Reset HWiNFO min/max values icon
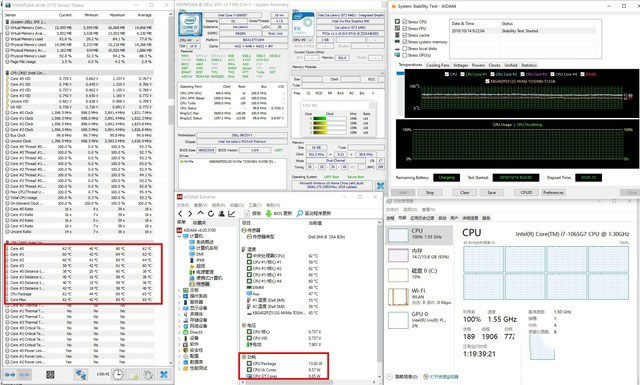The image size is (640, 385). [148, 374]
